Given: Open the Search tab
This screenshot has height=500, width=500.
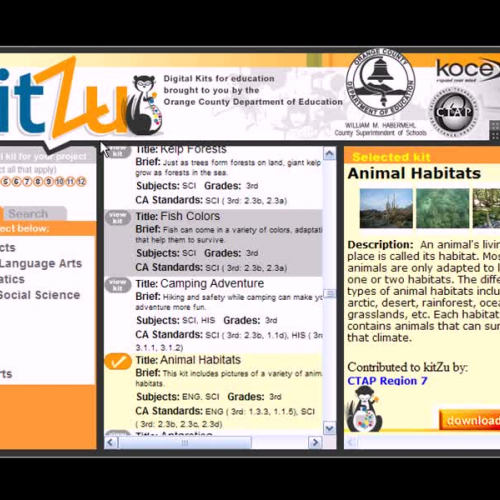Looking at the screenshot, I should tap(35, 214).
